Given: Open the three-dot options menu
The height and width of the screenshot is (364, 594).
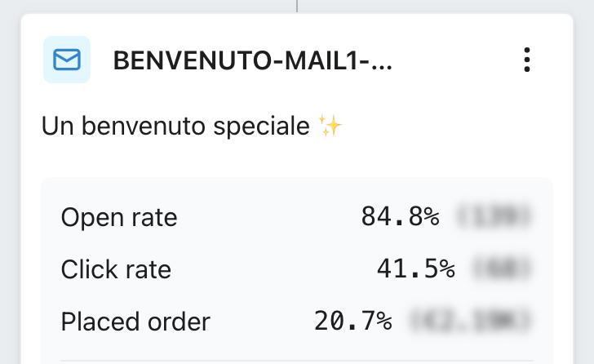Looking at the screenshot, I should [527, 60].
